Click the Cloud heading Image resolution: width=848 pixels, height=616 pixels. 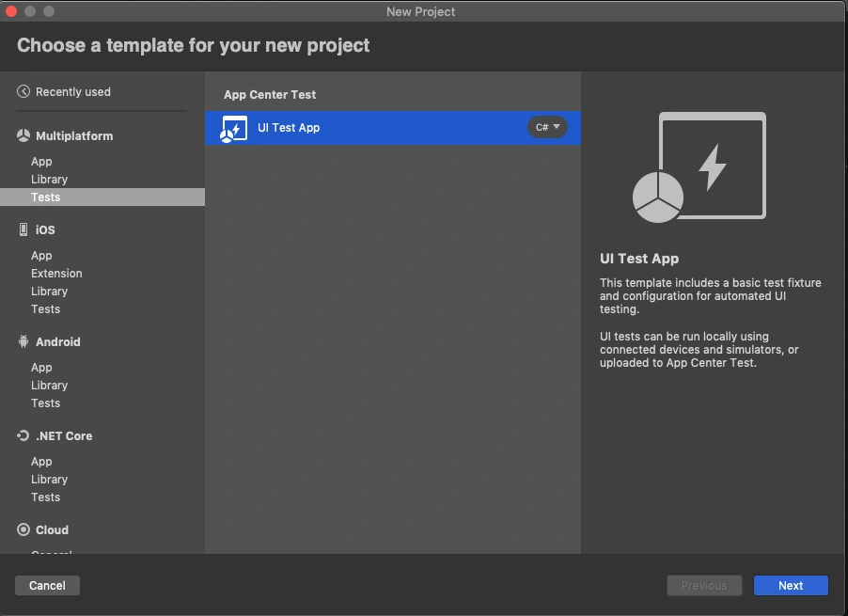tap(52, 530)
